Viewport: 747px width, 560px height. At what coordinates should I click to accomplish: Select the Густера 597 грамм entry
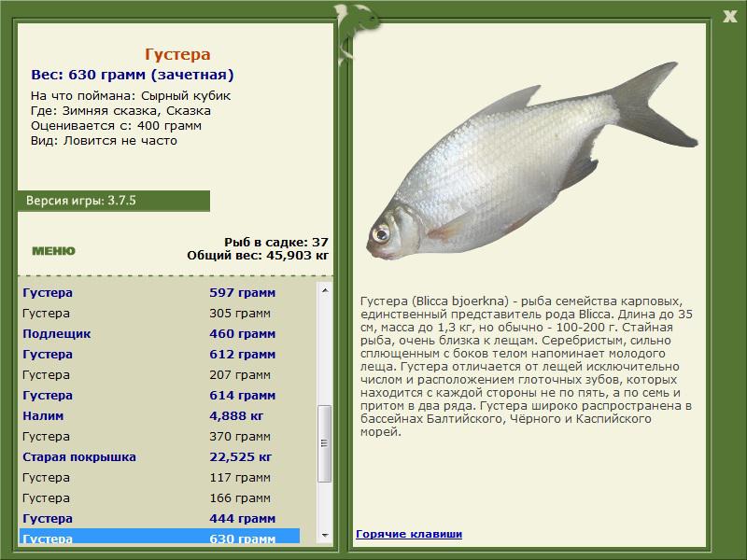pos(160,292)
